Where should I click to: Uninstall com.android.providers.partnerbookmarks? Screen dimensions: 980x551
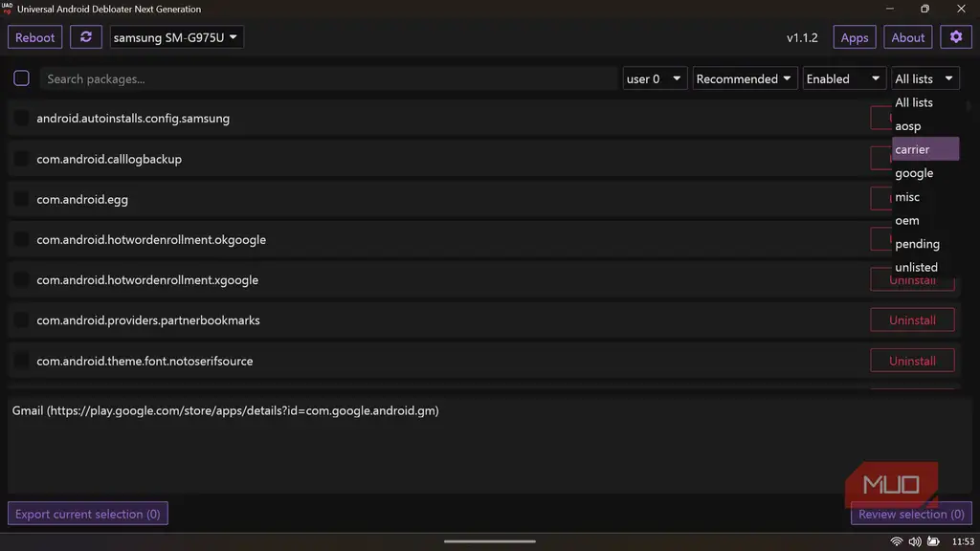(x=912, y=320)
